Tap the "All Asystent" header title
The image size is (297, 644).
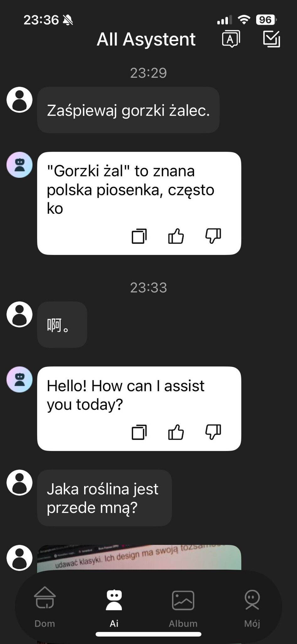[x=146, y=40]
